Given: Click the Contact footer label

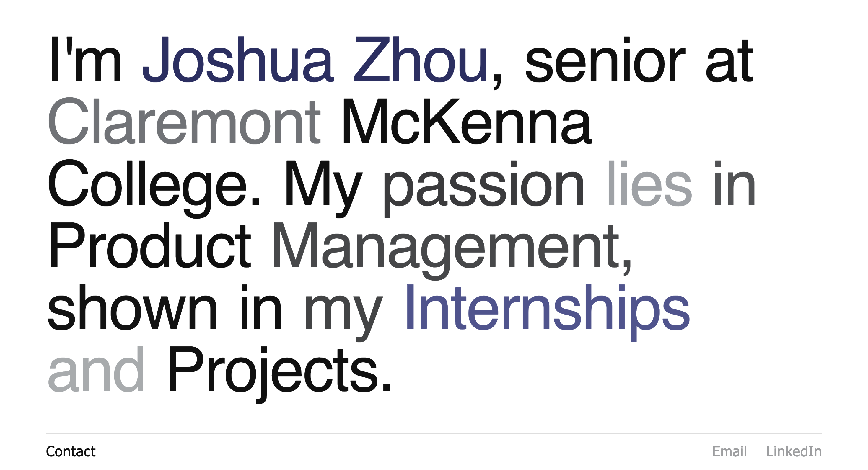Looking at the screenshot, I should point(71,451).
